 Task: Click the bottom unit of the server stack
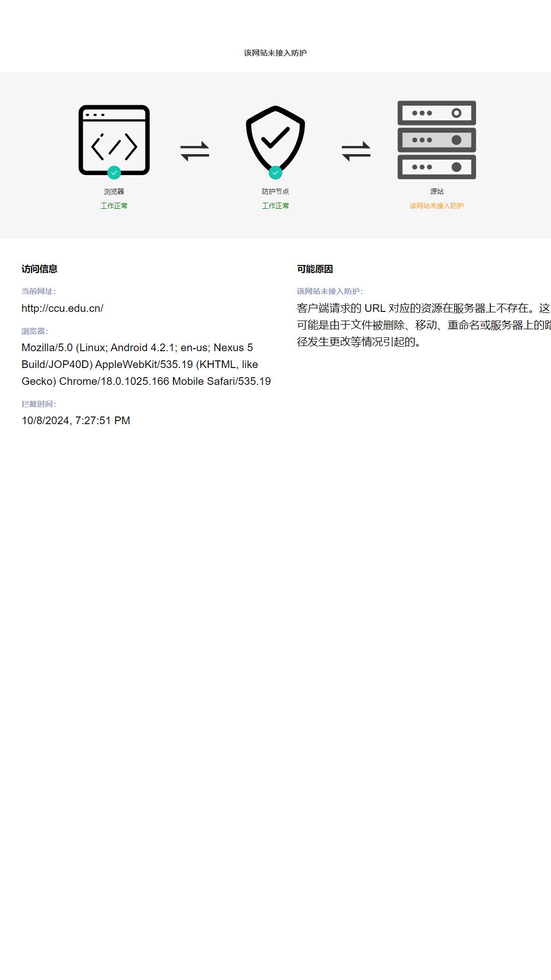pyautogui.click(x=437, y=167)
